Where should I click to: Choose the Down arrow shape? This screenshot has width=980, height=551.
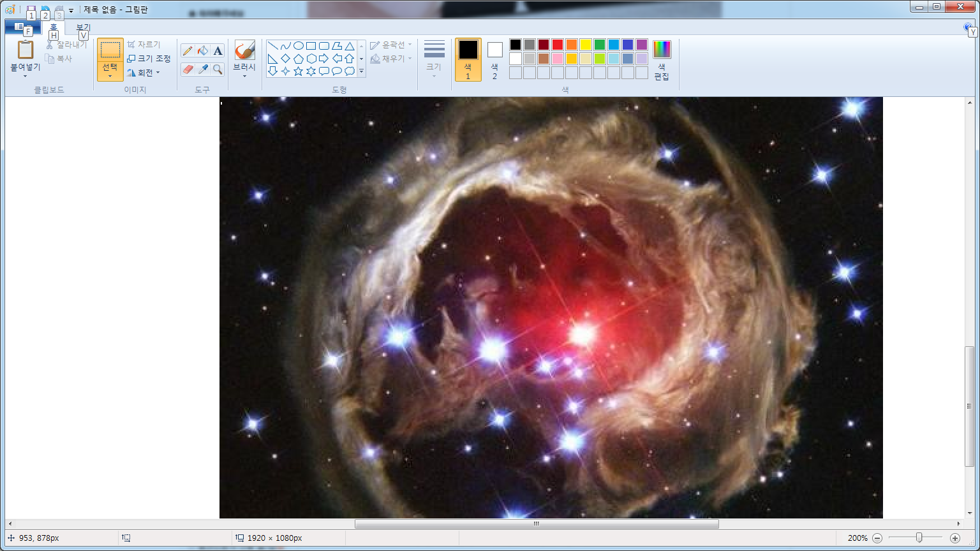tap(272, 71)
